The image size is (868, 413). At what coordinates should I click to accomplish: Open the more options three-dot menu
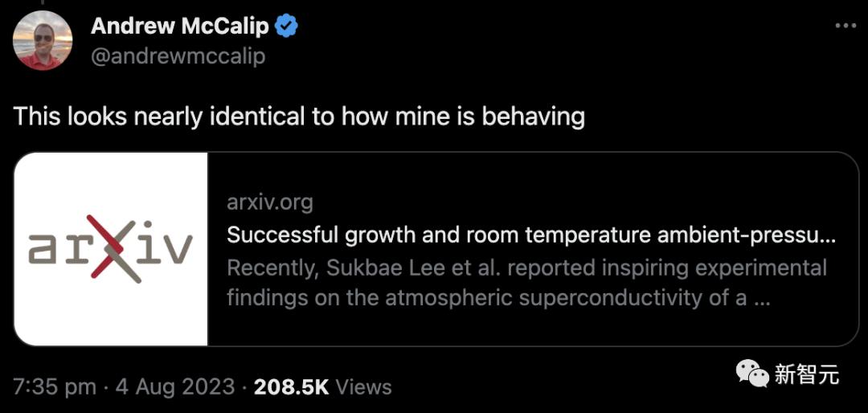click(845, 26)
